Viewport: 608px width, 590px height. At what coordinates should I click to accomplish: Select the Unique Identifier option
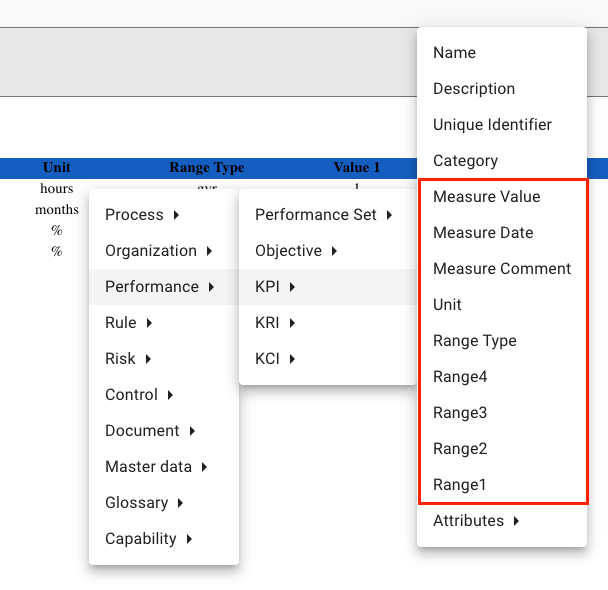click(502, 125)
